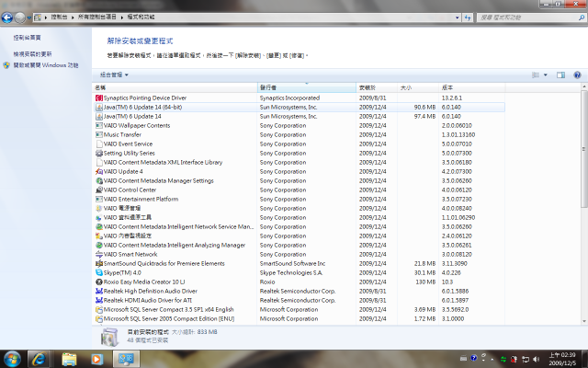Viewport: 588px width, 368px height.
Task: Click 控制台 in the address breadcrumb
Action: (x=59, y=17)
